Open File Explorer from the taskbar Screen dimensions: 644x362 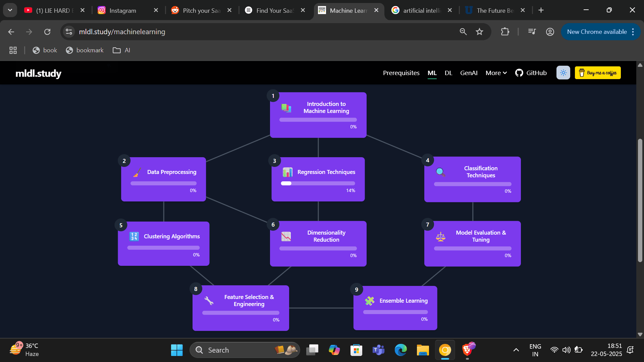[x=423, y=350]
